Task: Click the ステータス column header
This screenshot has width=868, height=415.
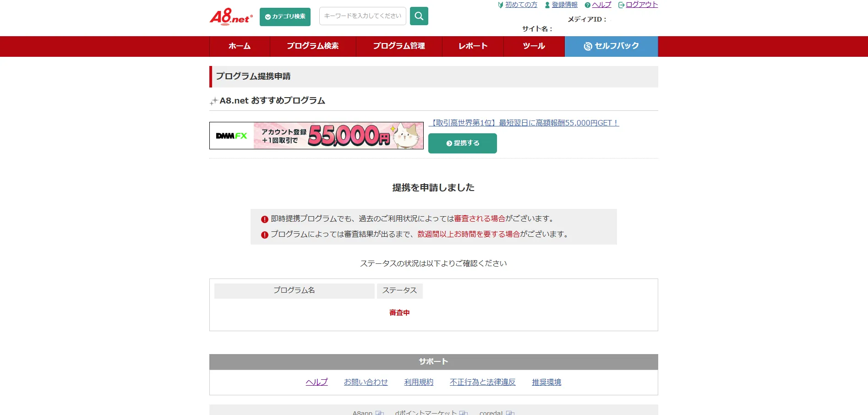Action: coord(399,290)
